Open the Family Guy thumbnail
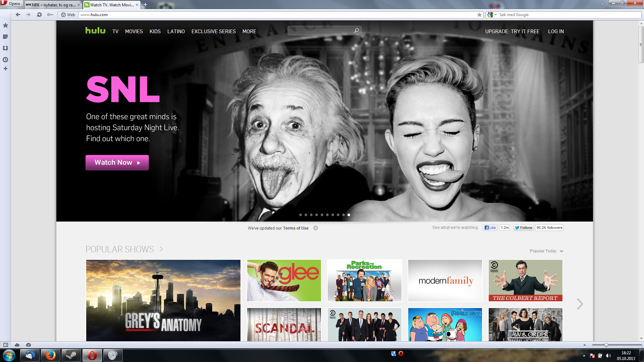 coord(445,325)
